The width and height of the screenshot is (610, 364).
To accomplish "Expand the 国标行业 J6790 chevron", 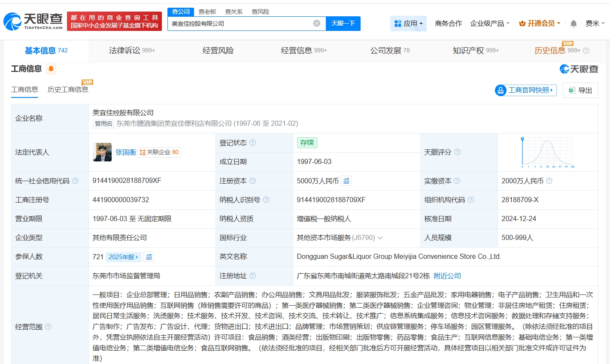I will 380,238.
